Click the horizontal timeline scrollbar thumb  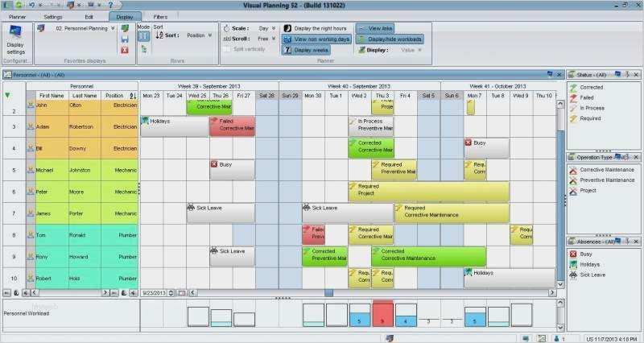[328, 293]
